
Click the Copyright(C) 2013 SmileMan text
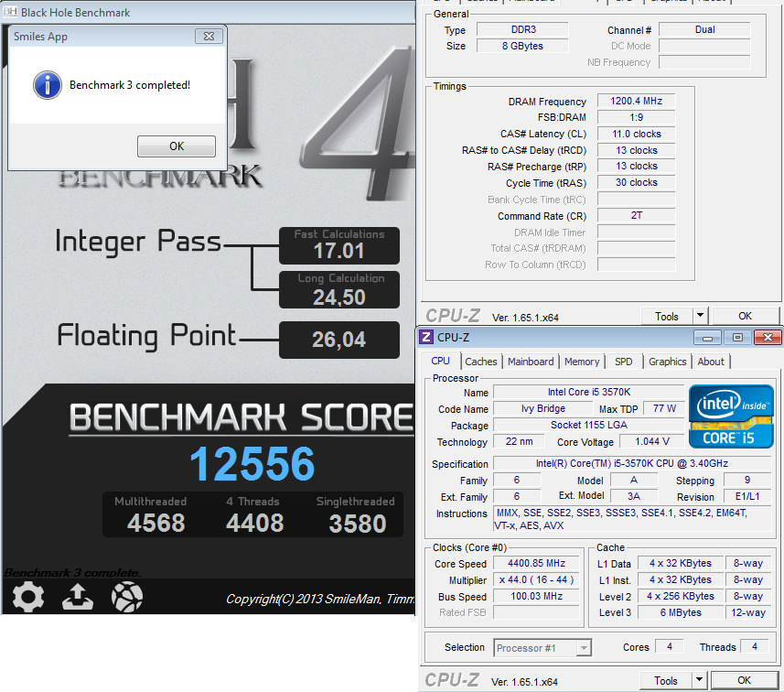pyautogui.click(x=320, y=599)
